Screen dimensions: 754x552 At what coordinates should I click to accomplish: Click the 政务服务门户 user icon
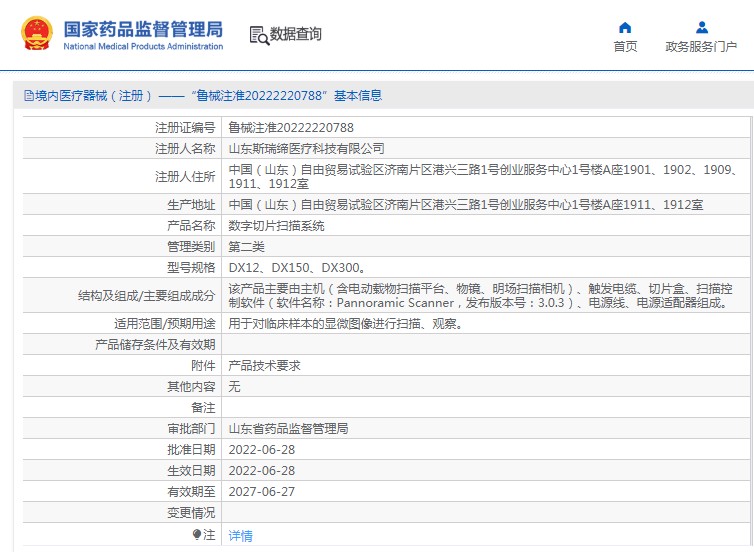702,27
